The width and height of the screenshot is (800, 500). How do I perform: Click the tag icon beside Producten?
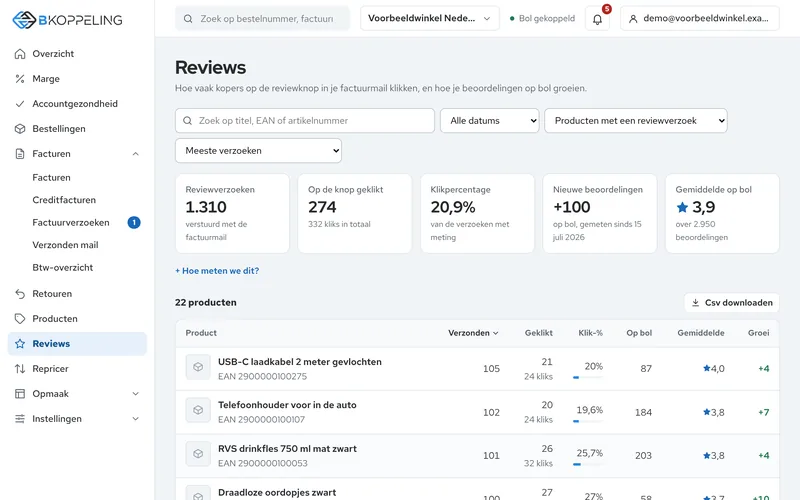[x=20, y=318]
